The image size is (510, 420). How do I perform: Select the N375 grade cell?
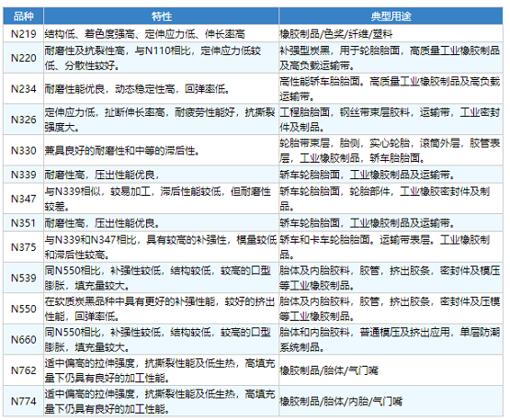pos(23,247)
